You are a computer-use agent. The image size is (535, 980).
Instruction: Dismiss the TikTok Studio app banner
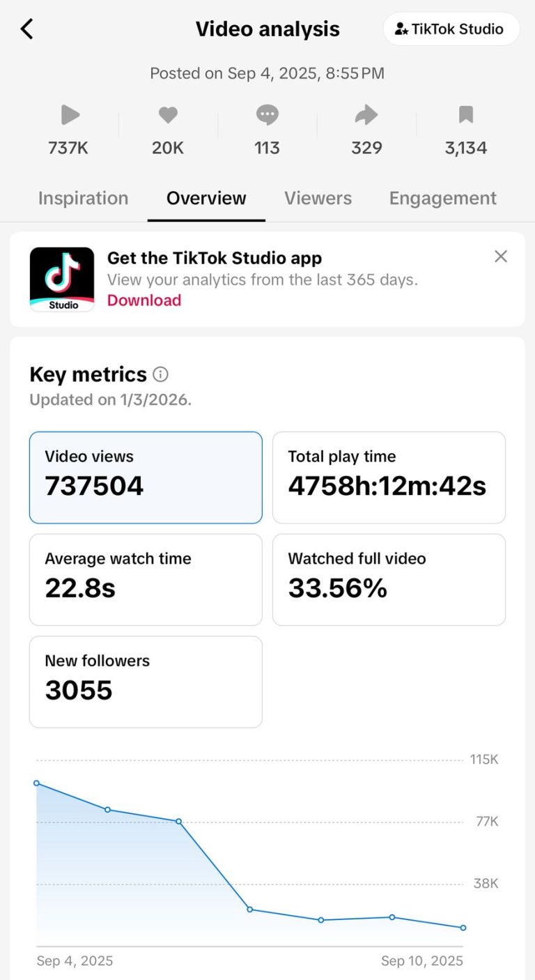point(501,257)
